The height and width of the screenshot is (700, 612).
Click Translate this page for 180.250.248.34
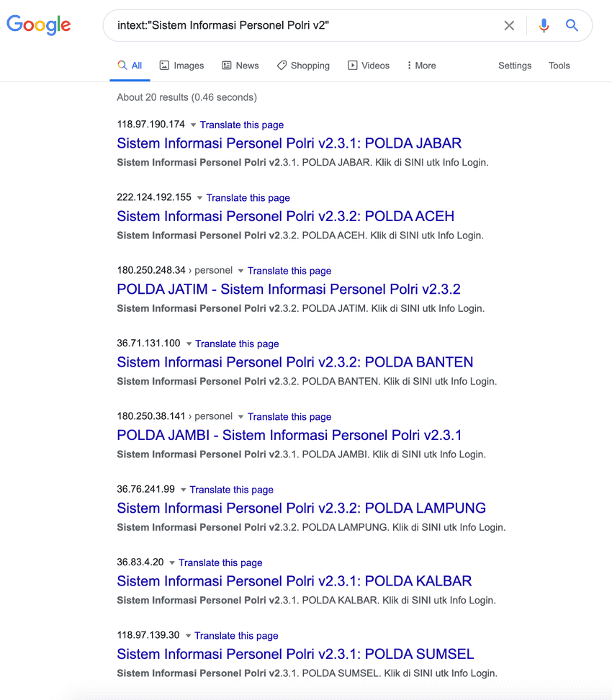[289, 271]
